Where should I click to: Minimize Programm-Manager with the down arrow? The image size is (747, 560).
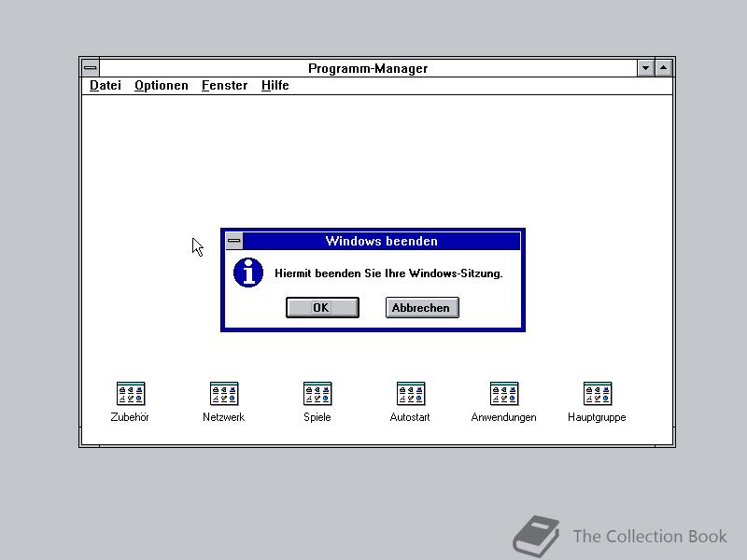[x=645, y=68]
